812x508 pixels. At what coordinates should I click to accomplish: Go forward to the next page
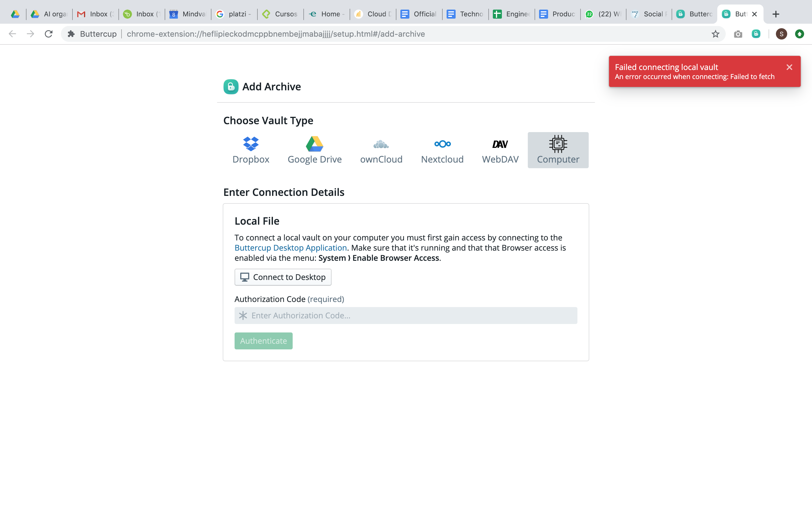coord(30,34)
